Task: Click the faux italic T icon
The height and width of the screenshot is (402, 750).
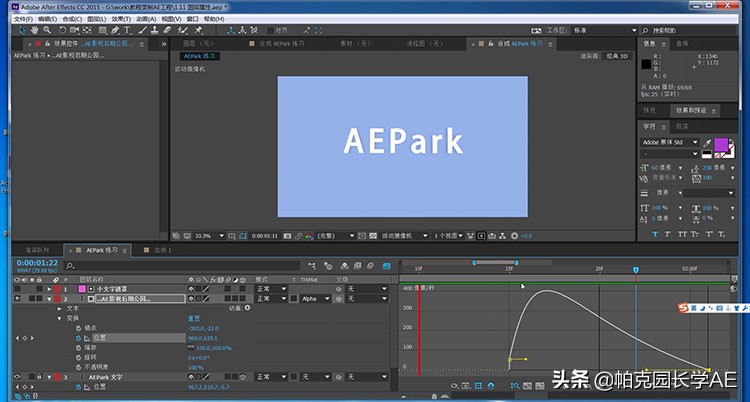Action: click(x=667, y=234)
